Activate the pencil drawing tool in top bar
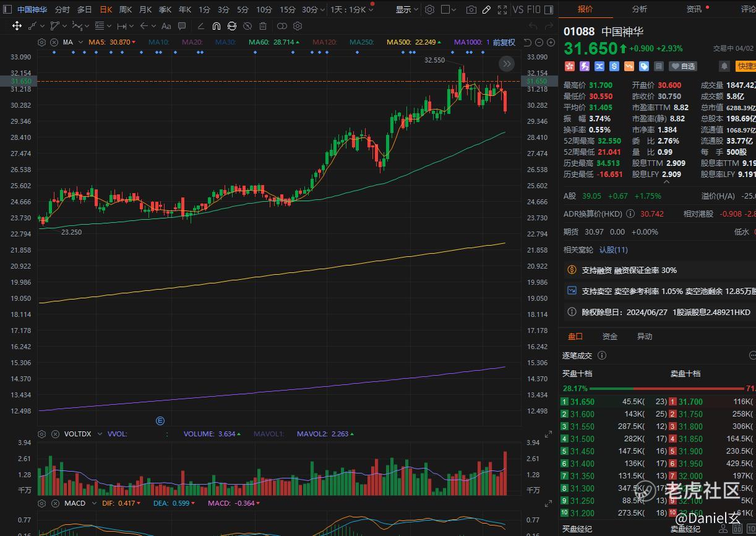The image size is (756, 536). pyautogui.click(x=486, y=10)
